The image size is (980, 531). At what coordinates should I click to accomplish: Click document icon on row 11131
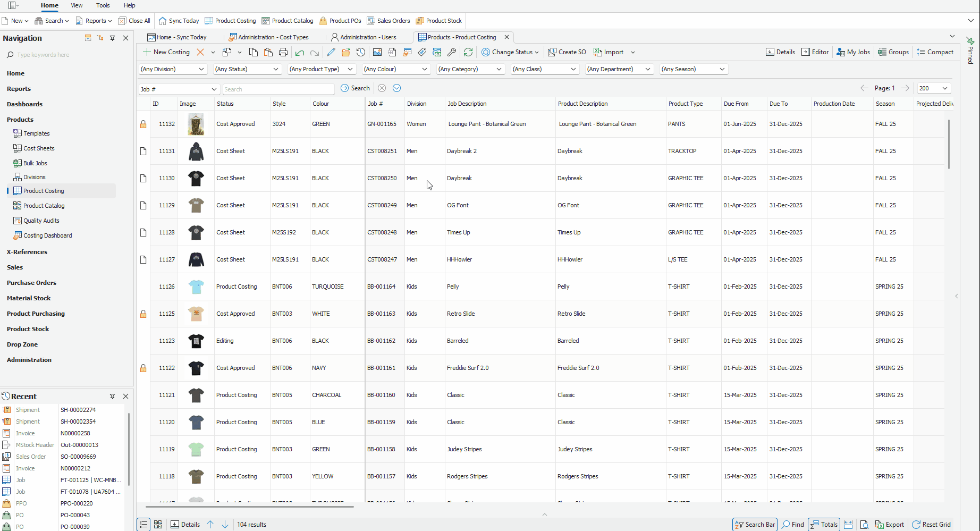point(143,151)
